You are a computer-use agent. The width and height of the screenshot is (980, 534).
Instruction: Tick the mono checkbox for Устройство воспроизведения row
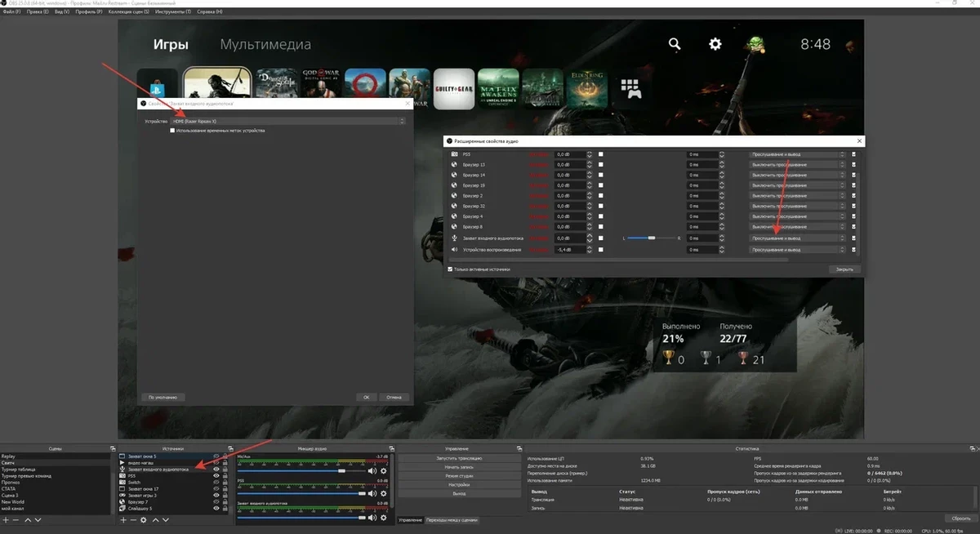pyautogui.click(x=601, y=249)
